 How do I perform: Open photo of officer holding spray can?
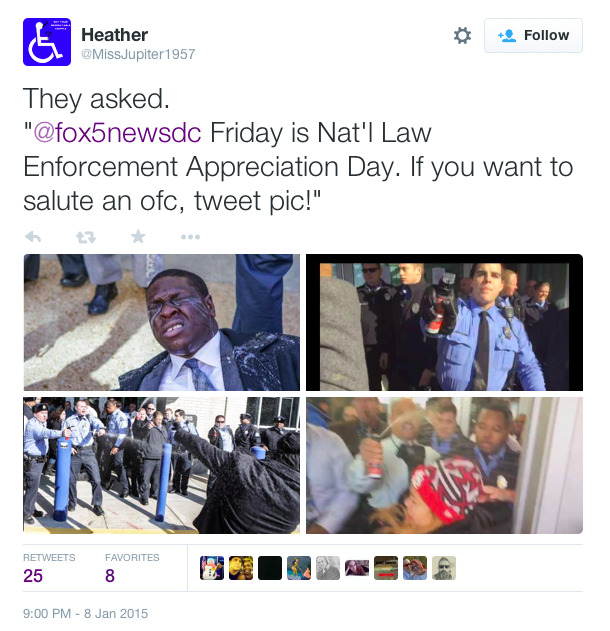point(444,322)
